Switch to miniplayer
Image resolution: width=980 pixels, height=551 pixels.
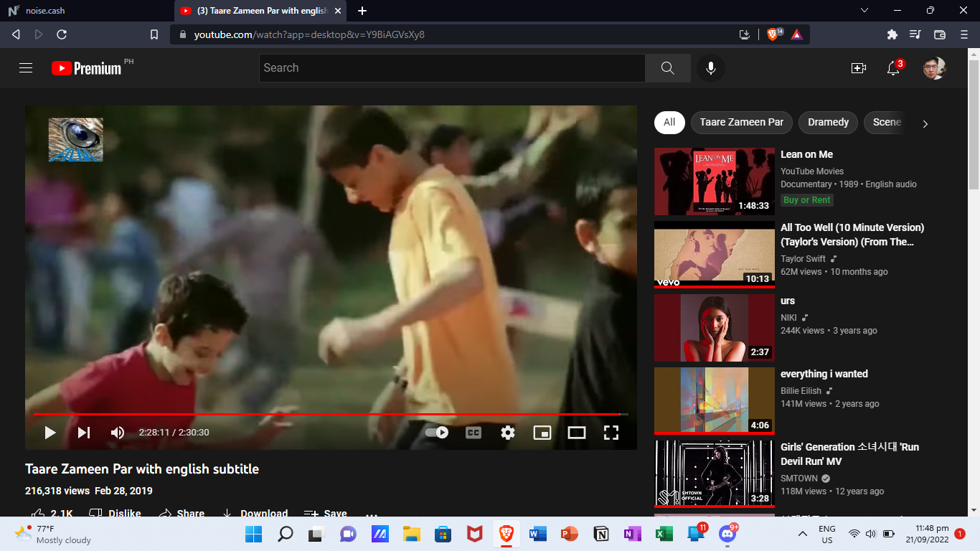click(542, 433)
